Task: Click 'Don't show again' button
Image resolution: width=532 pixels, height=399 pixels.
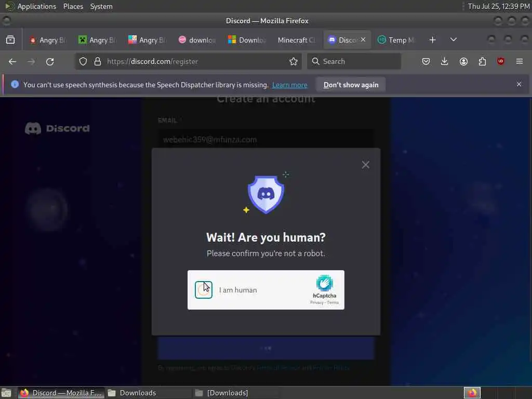Action: tap(351, 85)
